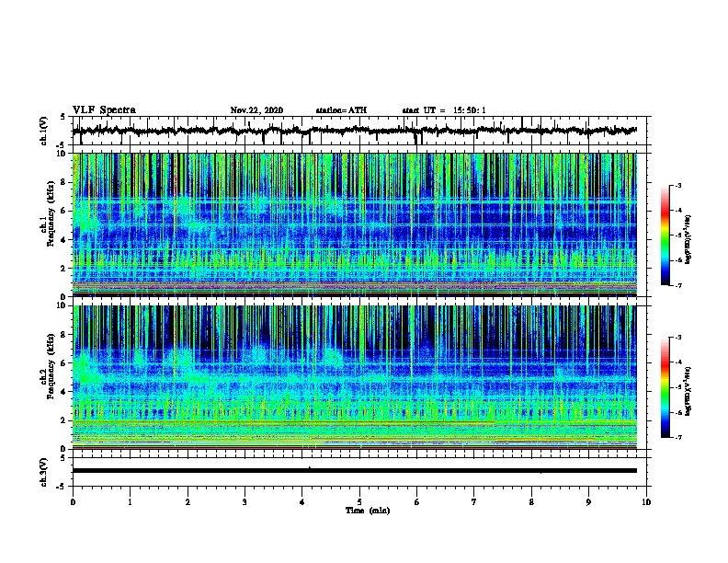Click the "-7" label on ch.1 colorbar
Viewport: 728px width, 563px height.
[x=677, y=285]
